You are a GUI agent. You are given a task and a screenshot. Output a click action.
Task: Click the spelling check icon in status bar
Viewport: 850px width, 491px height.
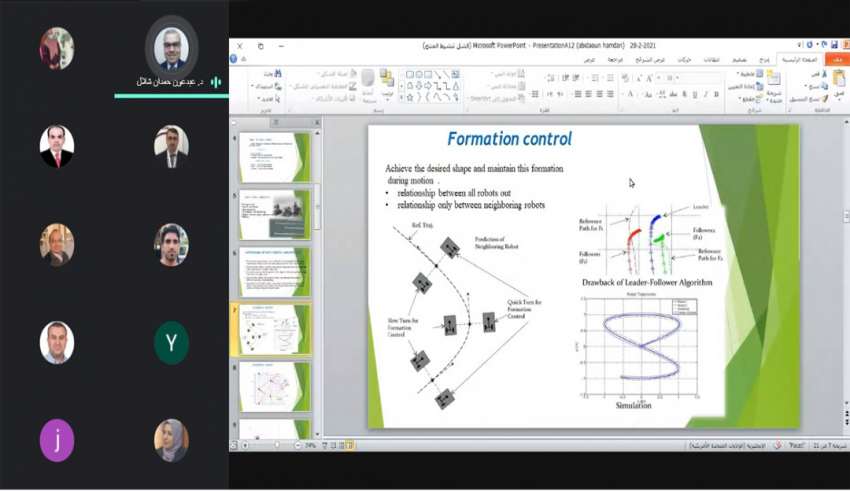[x=777, y=445]
